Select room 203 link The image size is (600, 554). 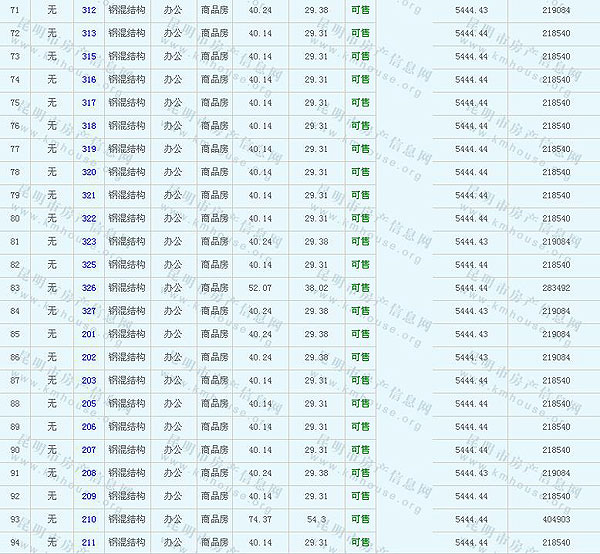coord(89,381)
